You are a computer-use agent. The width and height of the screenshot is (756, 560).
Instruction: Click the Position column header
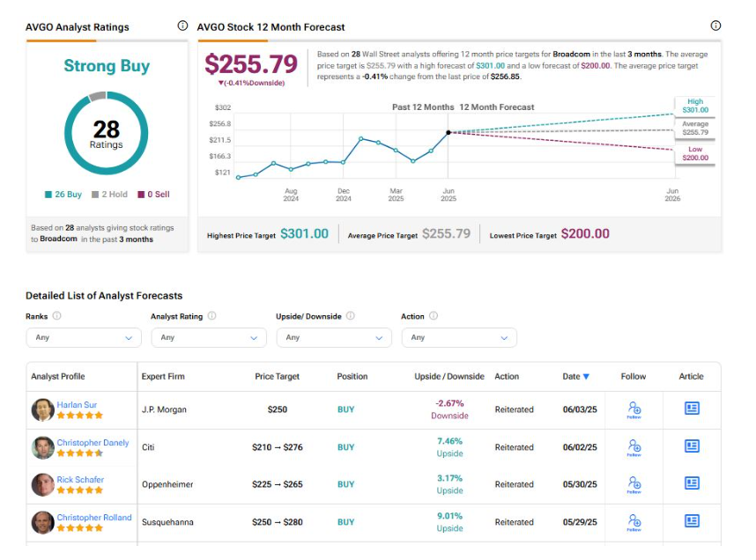[352, 376]
